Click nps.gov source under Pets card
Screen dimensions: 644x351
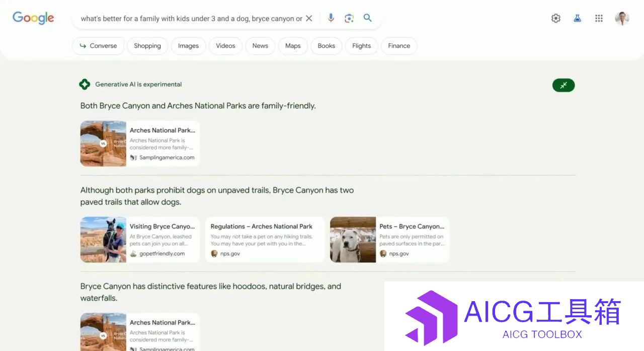point(394,254)
